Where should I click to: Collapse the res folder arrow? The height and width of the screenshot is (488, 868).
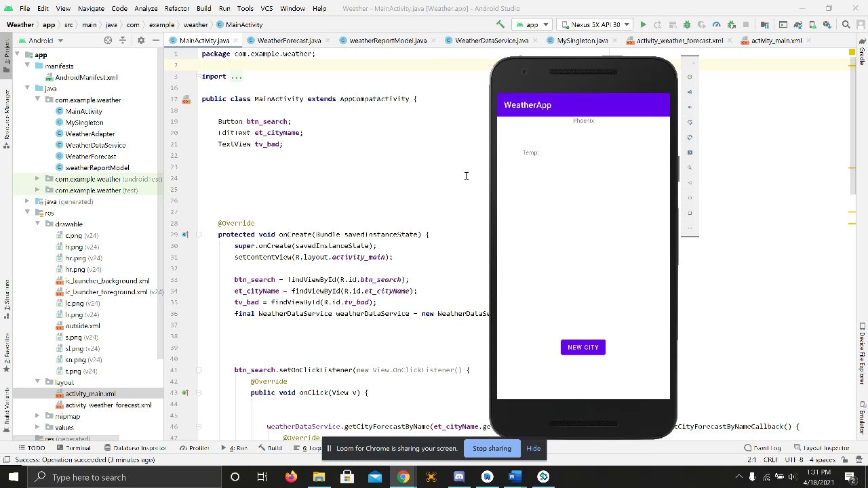(28, 213)
